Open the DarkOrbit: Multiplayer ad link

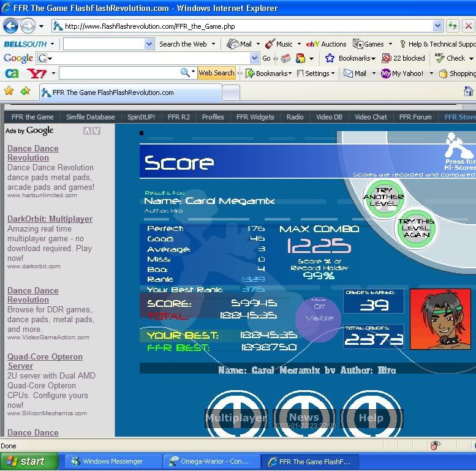(x=50, y=219)
